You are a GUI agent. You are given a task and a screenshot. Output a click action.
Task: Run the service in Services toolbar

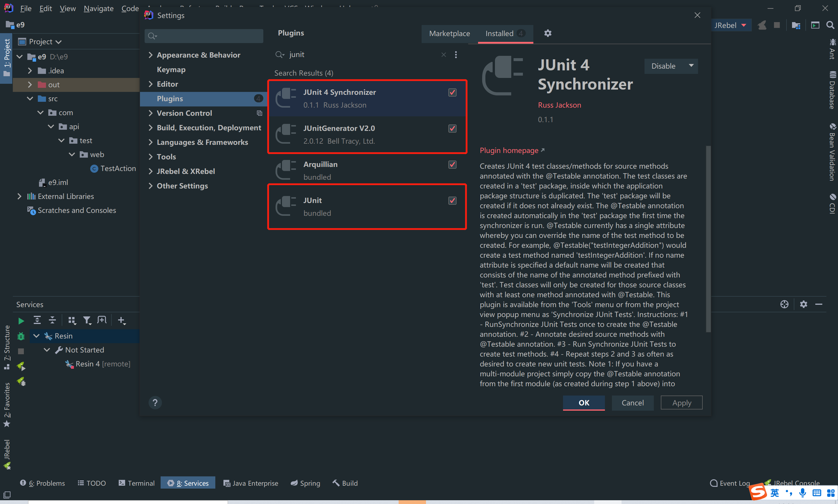(21, 321)
